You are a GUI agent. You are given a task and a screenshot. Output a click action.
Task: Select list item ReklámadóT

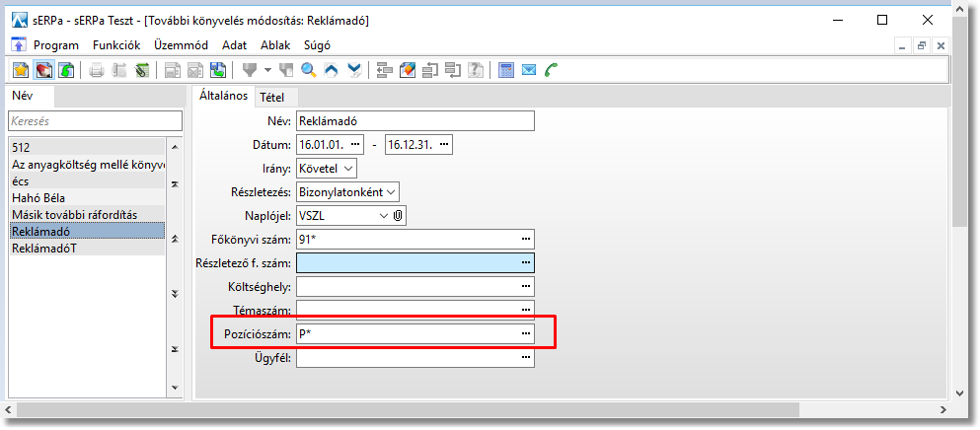coord(87,249)
